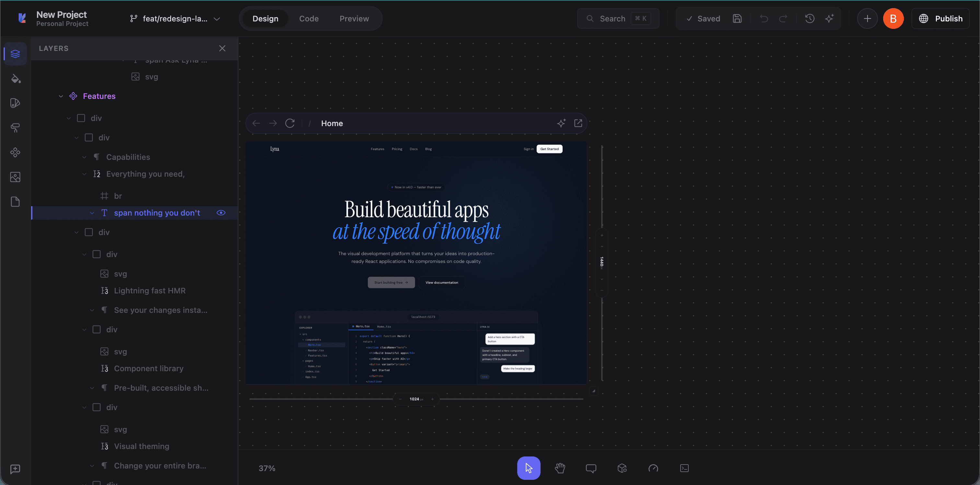The width and height of the screenshot is (980, 485).
Task: Open the user avatar B menu
Action: click(893, 18)
